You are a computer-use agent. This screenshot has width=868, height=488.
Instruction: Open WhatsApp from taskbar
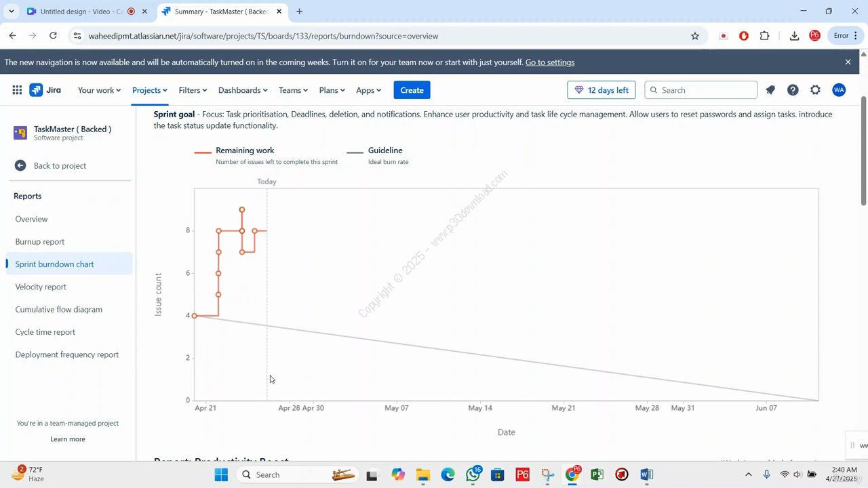(473, 474)
